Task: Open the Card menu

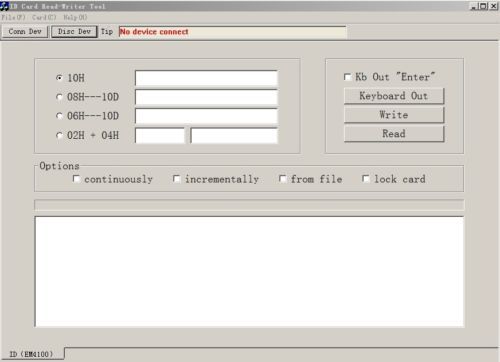Action: coord(44,17)
